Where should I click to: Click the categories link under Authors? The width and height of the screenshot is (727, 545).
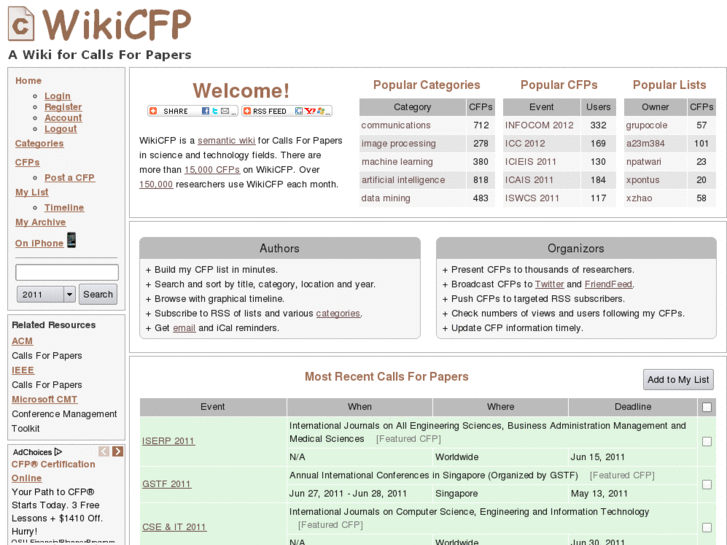coord(338,314)
